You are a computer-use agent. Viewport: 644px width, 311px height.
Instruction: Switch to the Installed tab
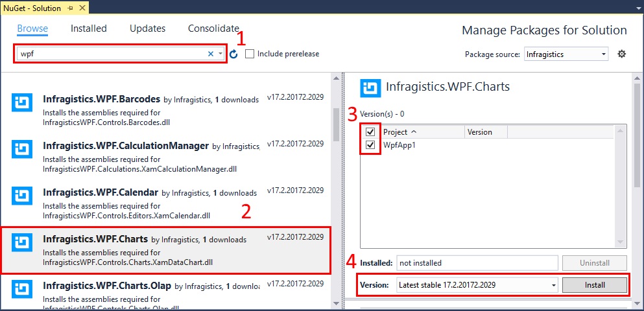click(89, 29)
